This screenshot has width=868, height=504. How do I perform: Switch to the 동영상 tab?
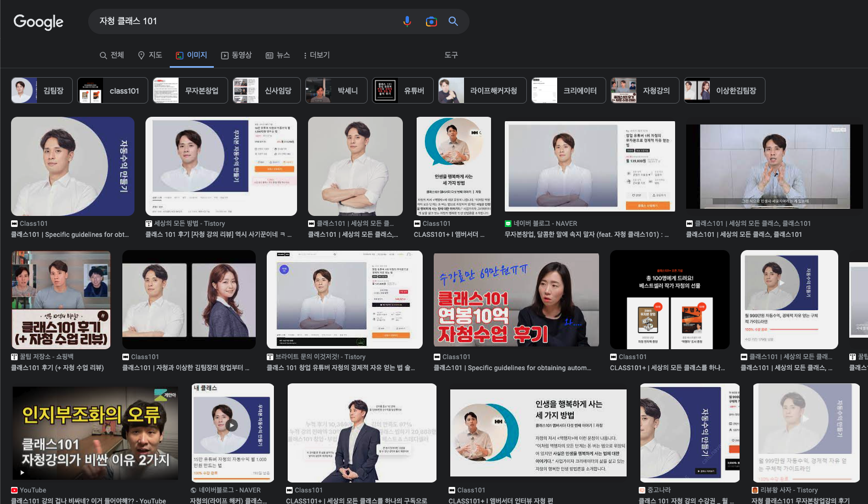236,55
